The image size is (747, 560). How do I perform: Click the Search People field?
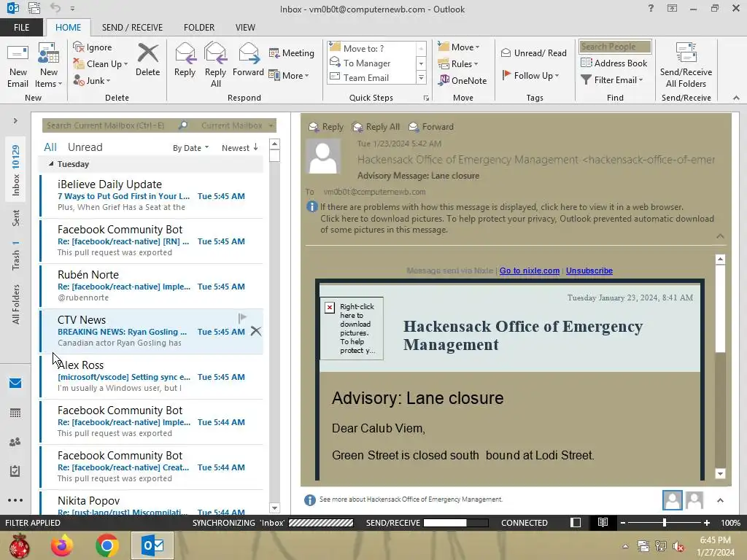click(615, 47)
